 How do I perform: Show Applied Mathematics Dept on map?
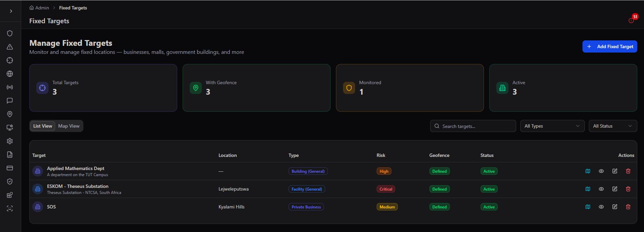tap(588, 171)
